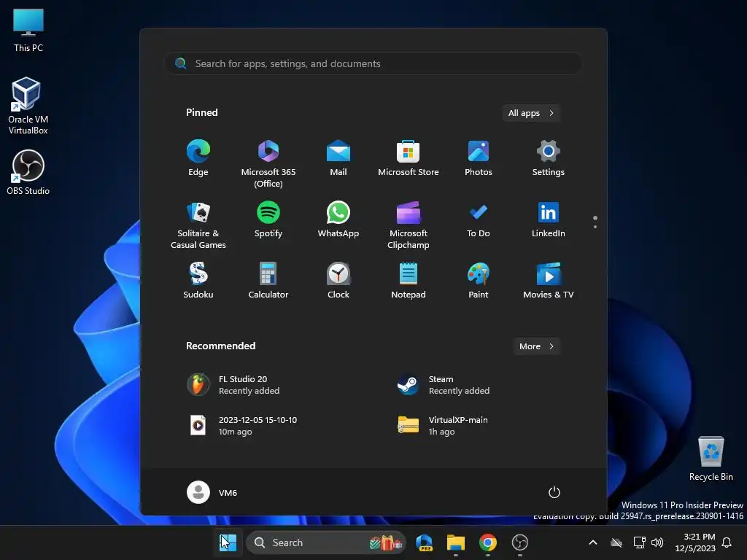Click the Start menu search field
747x560 pixels.
[373, 63]
